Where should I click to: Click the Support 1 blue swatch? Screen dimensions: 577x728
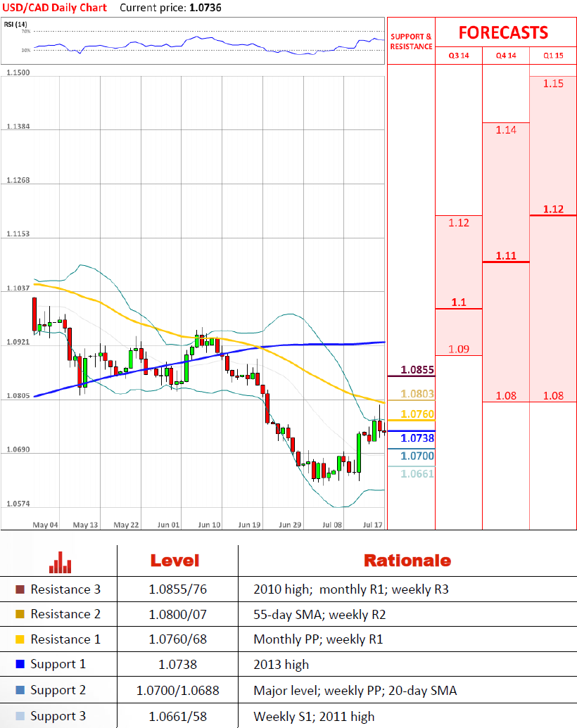point(20,664)
